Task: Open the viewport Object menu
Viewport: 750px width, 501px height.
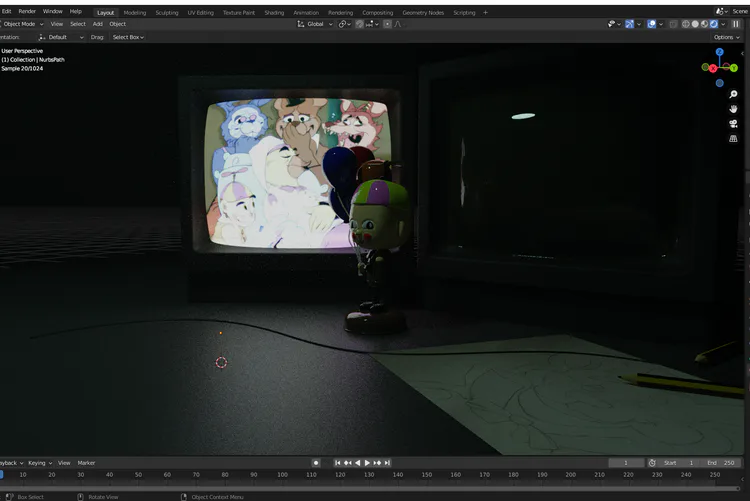Action: (x=118, y=24)
